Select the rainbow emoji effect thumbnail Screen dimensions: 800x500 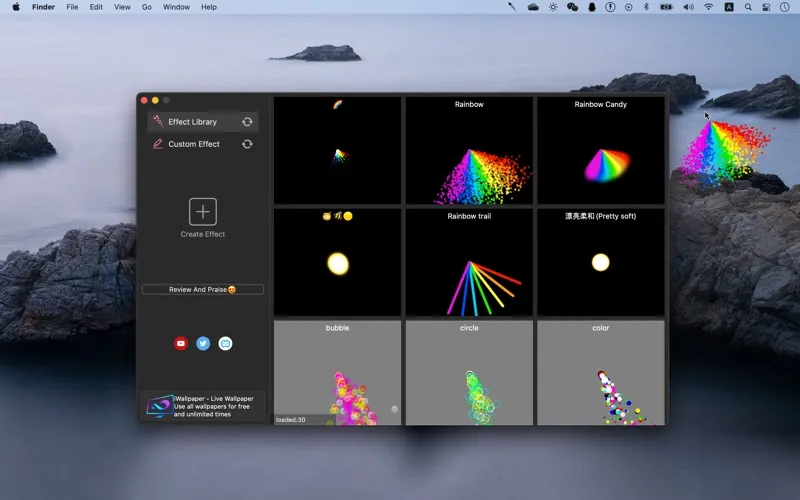337,150
